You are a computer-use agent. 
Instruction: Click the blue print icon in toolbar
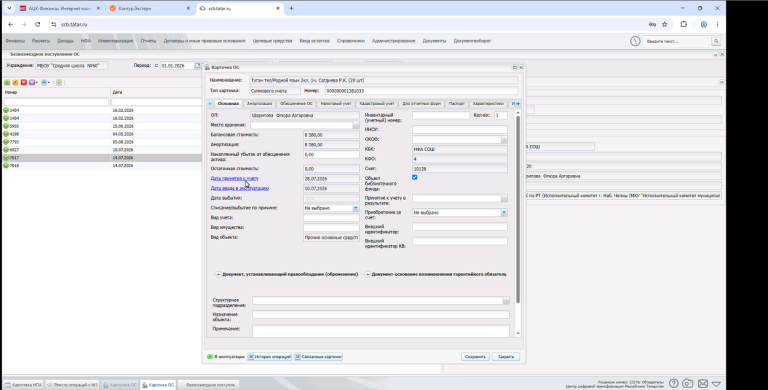(45, 82)
